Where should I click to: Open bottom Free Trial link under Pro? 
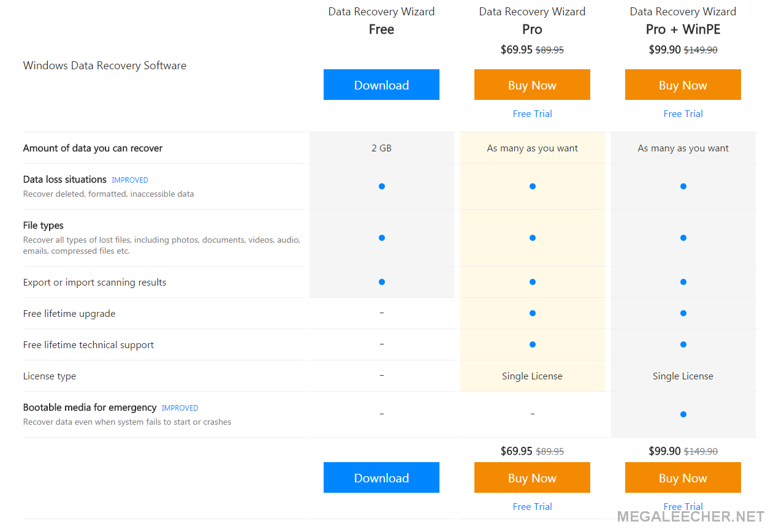point(532,506)
